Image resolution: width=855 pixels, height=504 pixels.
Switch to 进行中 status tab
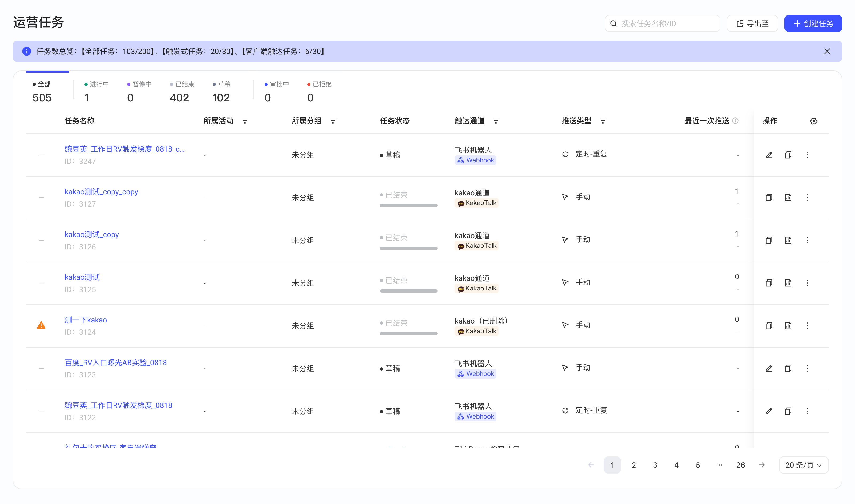pos(96,92)
